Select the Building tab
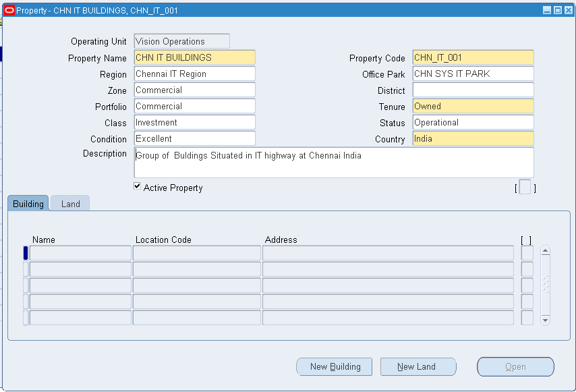The height and width of the screenshot is (392, 576). [27, 203]
